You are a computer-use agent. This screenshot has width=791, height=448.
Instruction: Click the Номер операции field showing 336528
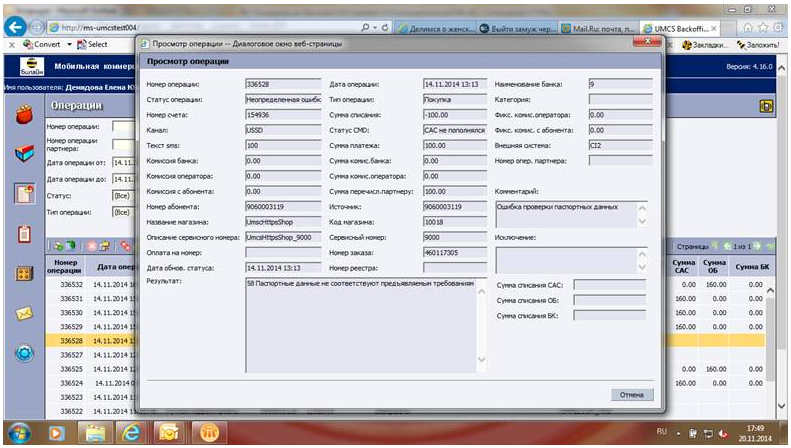(283, 84)
